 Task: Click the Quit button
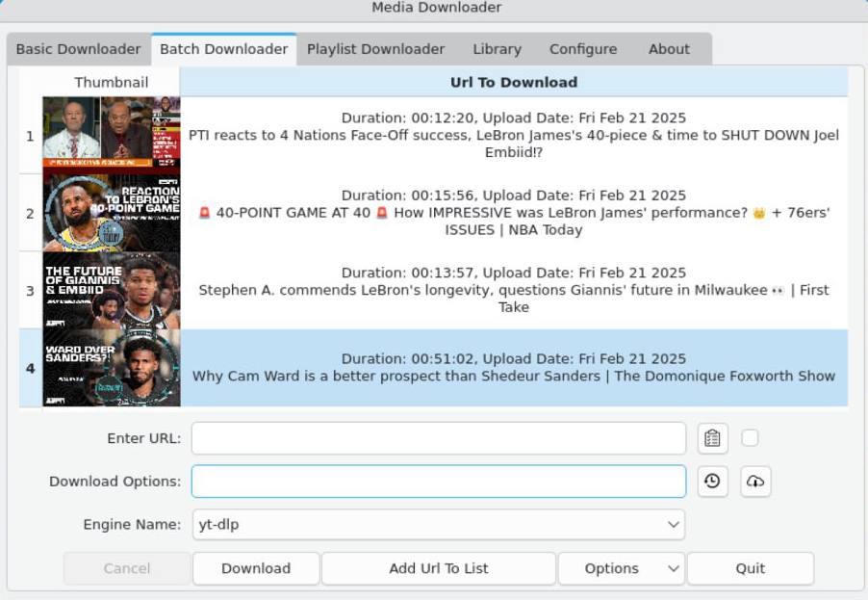[x=750, y=568]
